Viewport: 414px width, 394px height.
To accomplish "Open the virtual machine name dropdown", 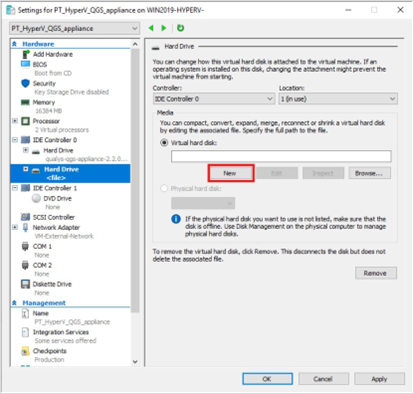I will [x=74, y=28].
